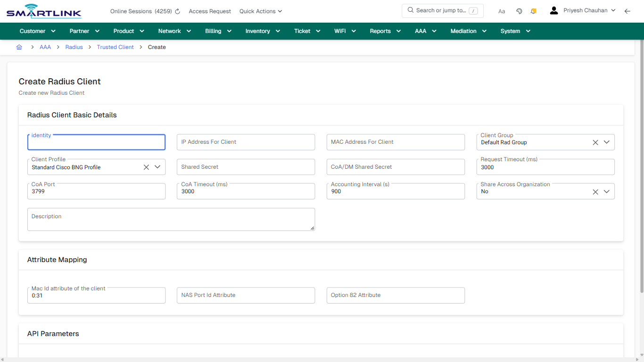Expand the Share Across Organization dropdown
Screen dimensions: 644x362
click(x=607, y=191)
